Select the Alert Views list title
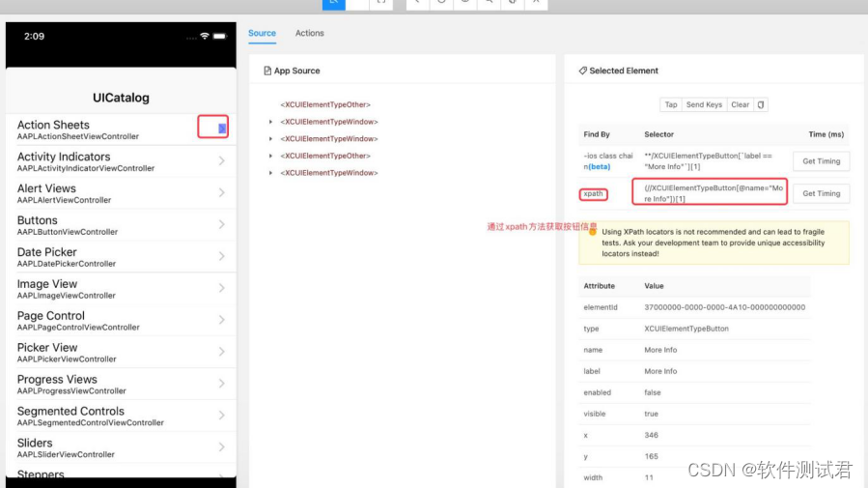This screenshot has height=488, width=868. pyautogui.click(x=46, y=188)
